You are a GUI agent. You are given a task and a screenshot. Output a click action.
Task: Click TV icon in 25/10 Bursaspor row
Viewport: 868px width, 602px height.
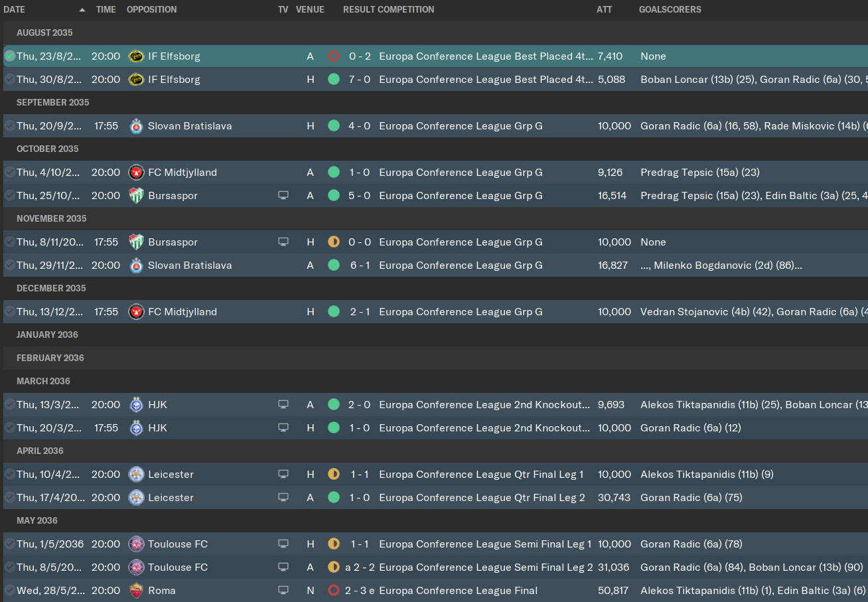point(283,196)
